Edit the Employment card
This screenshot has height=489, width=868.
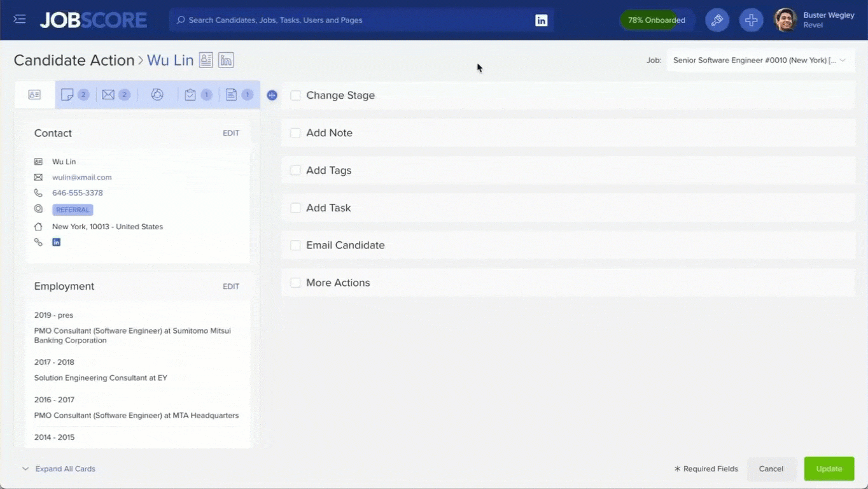click(x=231, y=287)
